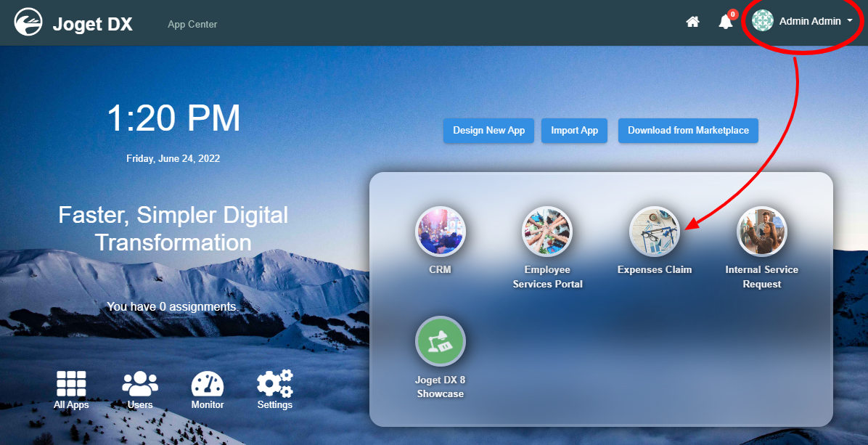Click the Expenses Claim label
The image size is (868, 445).
pyautogui.click(x=655, y=269)
